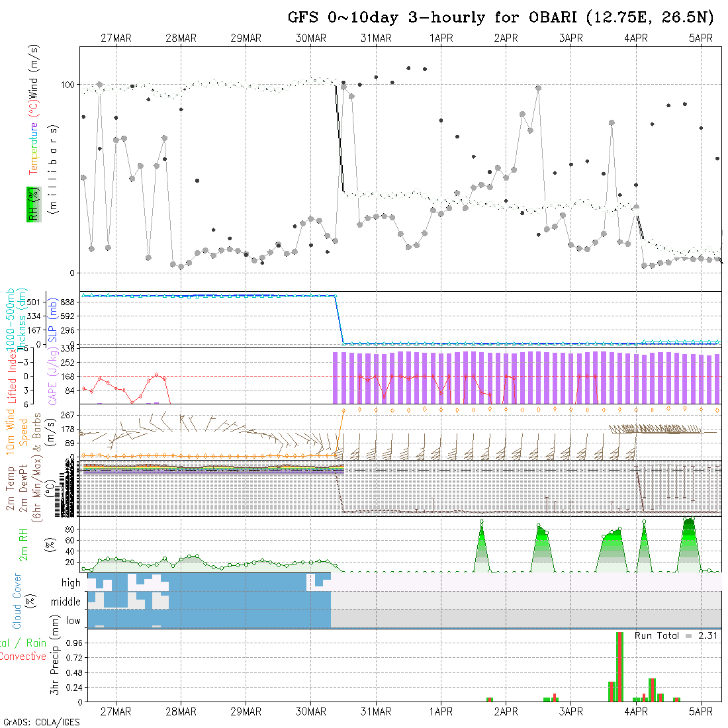Viewport: 728px width, 728px height.
Task: Select the "low" cloud cover row label
Action: coord(73,621)
